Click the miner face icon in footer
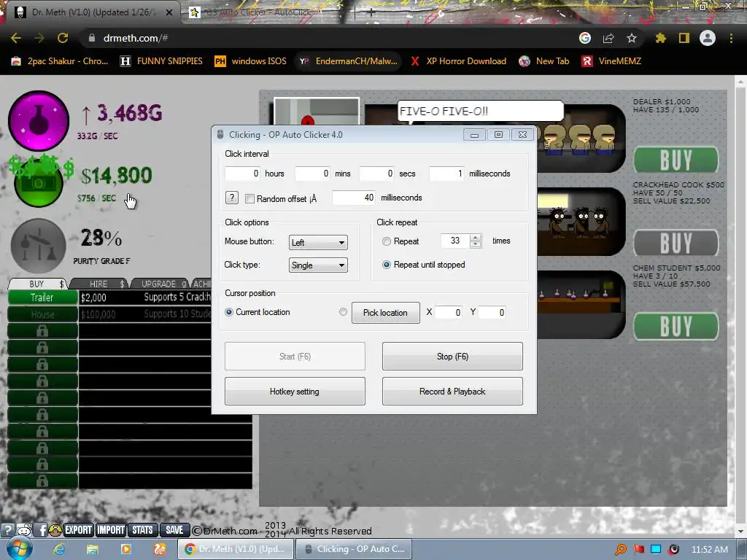The height and width of the screenshot is (560, 747). pos(55,530)
